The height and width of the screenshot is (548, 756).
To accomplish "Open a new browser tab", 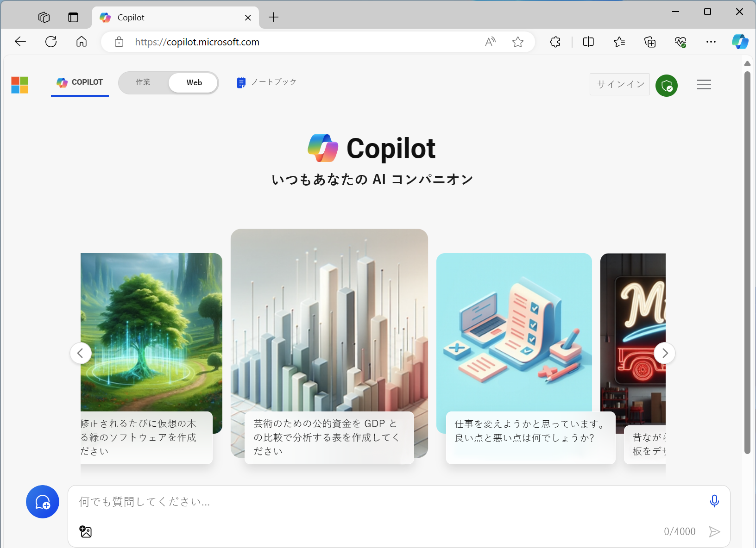I will [274, 17].
